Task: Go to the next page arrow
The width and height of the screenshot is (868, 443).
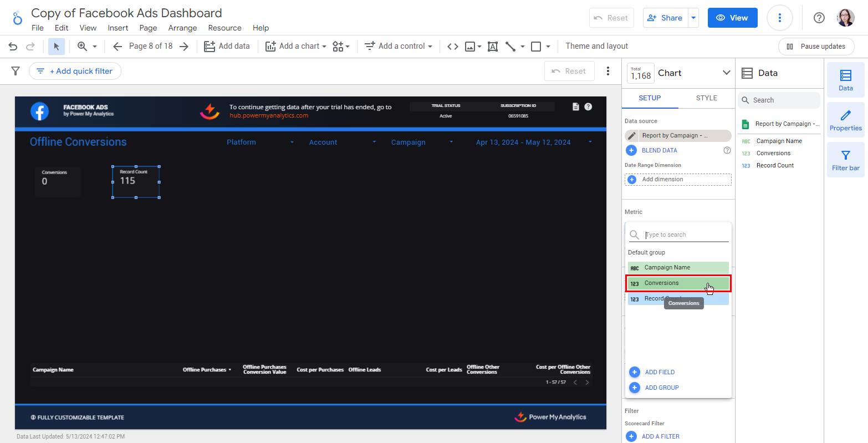Action: pos(184,47)
